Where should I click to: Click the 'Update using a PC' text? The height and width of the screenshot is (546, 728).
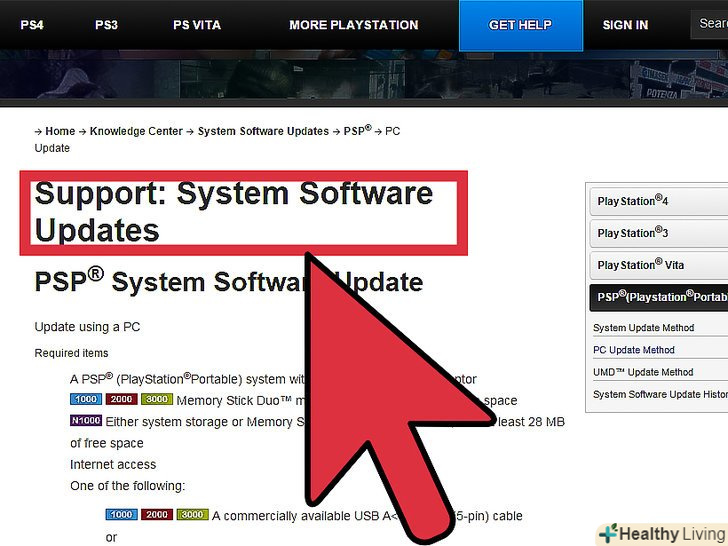click(87, 327)
